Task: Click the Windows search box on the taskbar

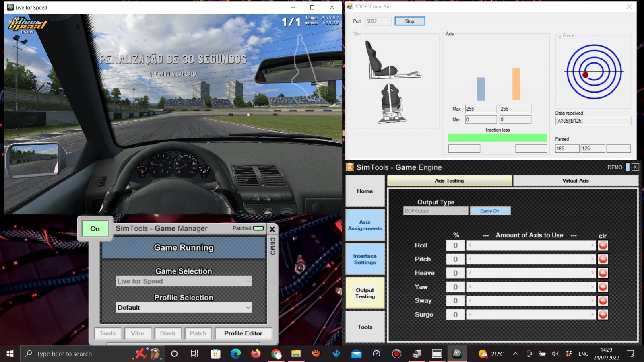Action: (x=92, y=354)
